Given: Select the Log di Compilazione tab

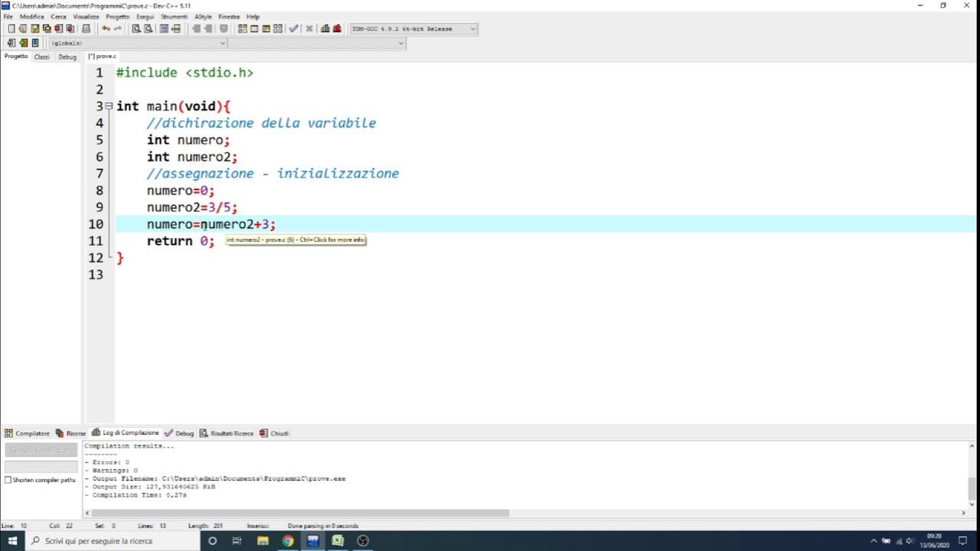Looking at the screenshot, I should pyautogui.click(x=125, y=433).
